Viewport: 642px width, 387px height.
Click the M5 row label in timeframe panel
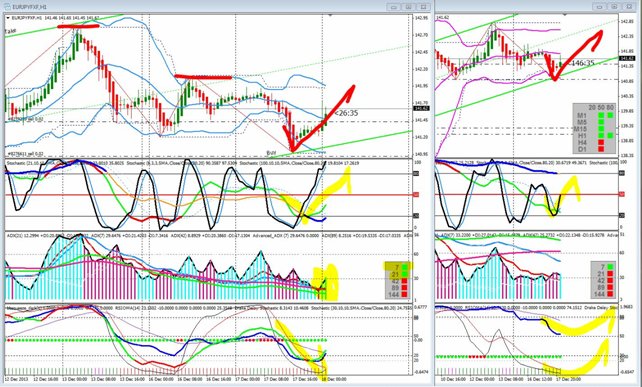[582, 122]
